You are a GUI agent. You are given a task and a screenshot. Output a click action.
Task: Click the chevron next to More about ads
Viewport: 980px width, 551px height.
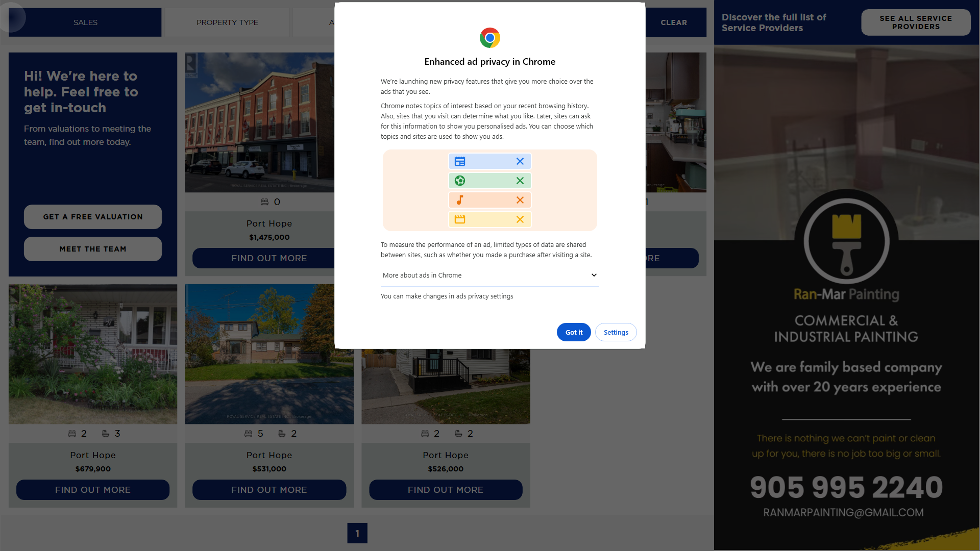tap(594, 275)
